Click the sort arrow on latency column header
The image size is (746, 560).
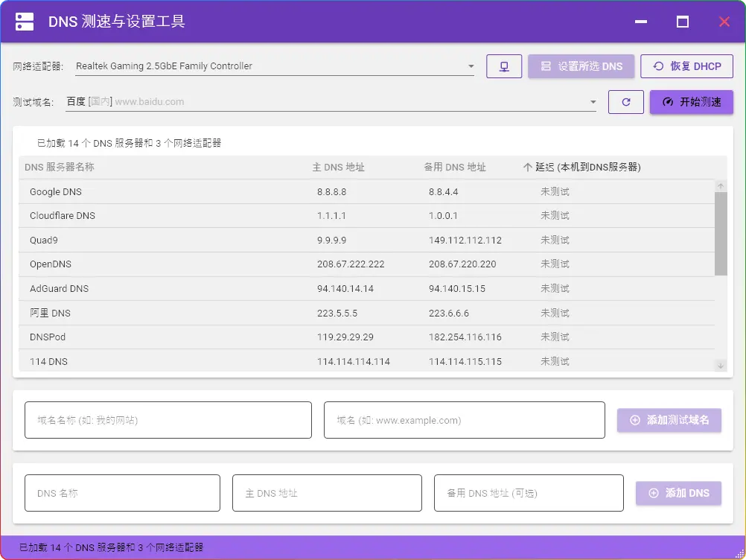[x=527, y=168]
